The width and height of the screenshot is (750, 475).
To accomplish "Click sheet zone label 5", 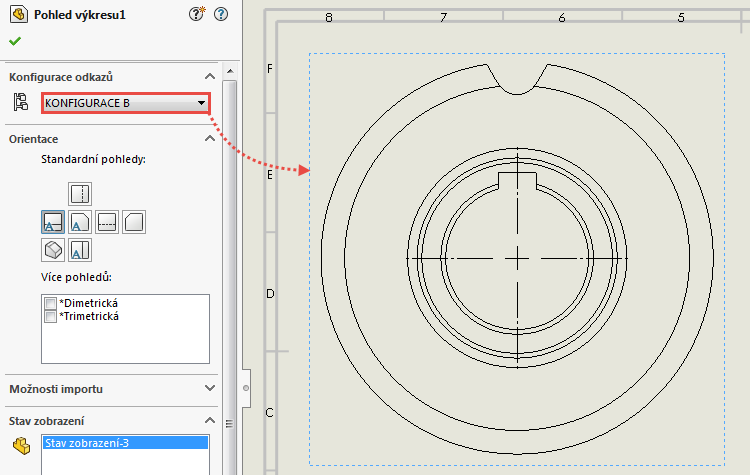I will point(681,18).
